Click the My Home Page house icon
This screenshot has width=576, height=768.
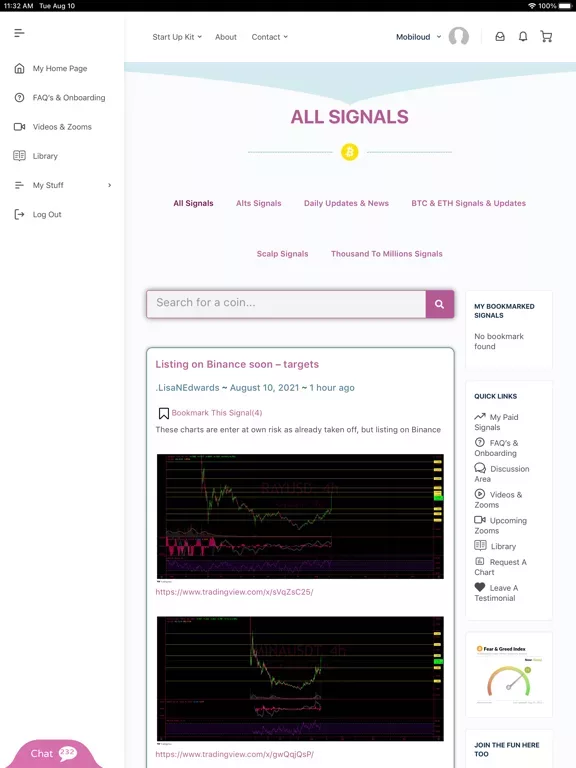point(19,69)
